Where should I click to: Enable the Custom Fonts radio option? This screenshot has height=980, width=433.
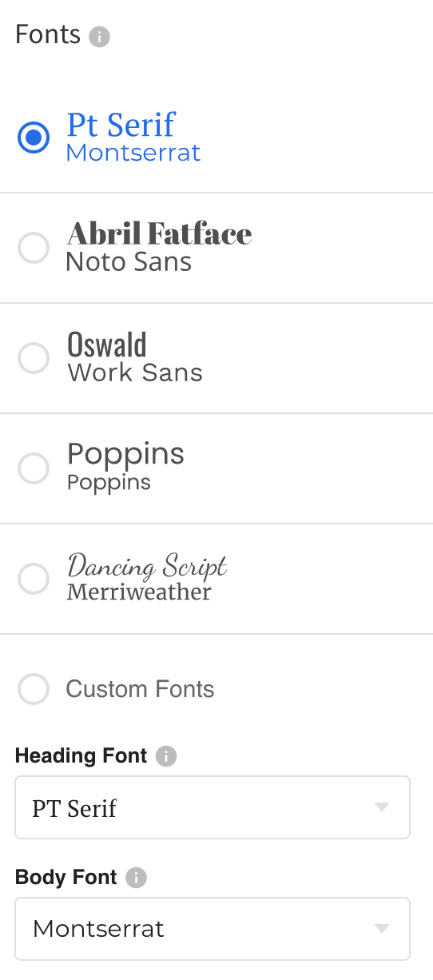[34, 689]
